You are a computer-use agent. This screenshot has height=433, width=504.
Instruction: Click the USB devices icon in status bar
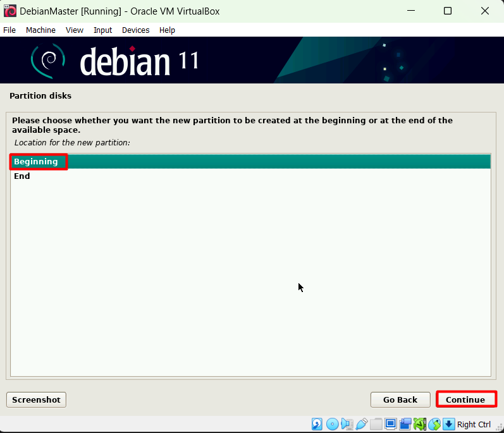pyautogui.click(x=362, y=424)
